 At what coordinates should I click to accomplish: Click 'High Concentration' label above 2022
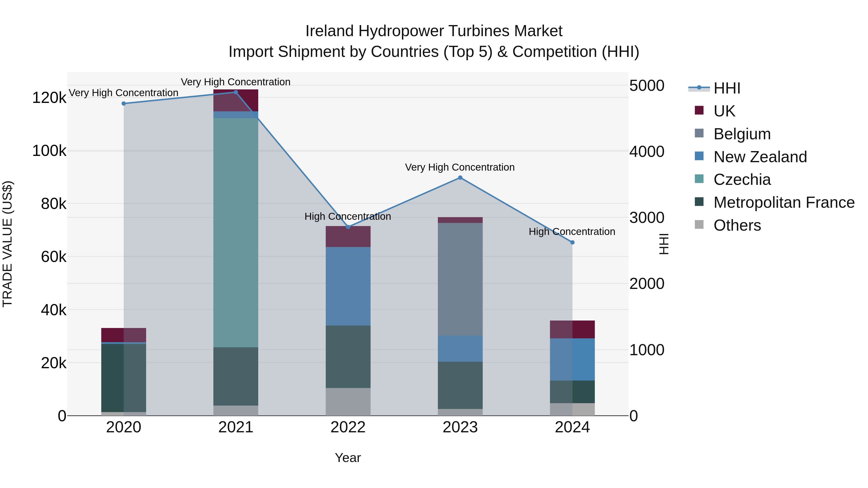point(348,216)
